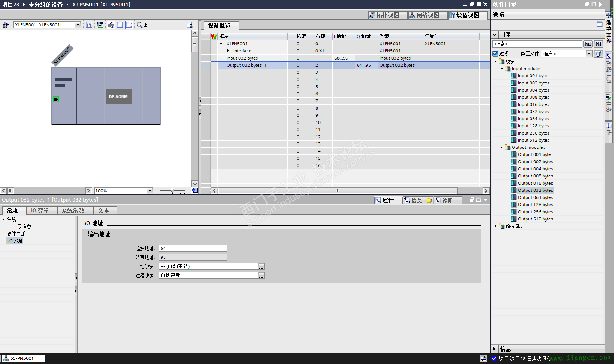Toggle the column layout view icon
Viewport: 614px width, 364px height.
(x=129, y=25)
